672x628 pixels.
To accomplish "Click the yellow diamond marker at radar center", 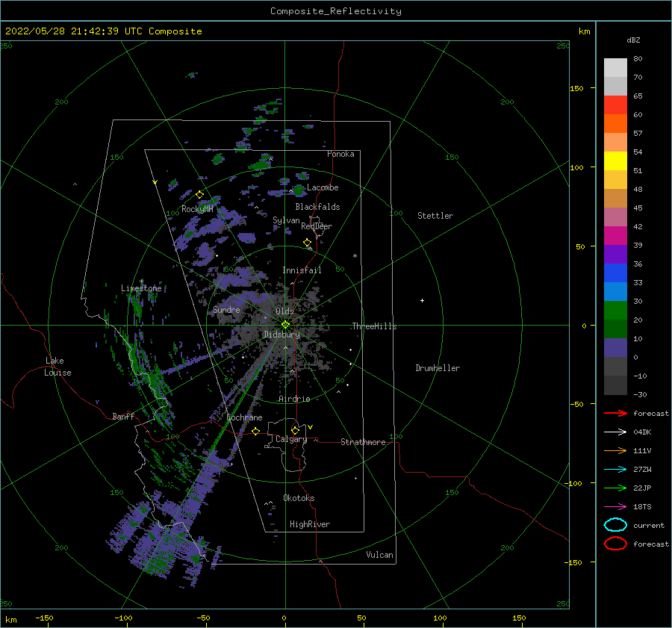I will pyautogui.click(x=285, y=325).
